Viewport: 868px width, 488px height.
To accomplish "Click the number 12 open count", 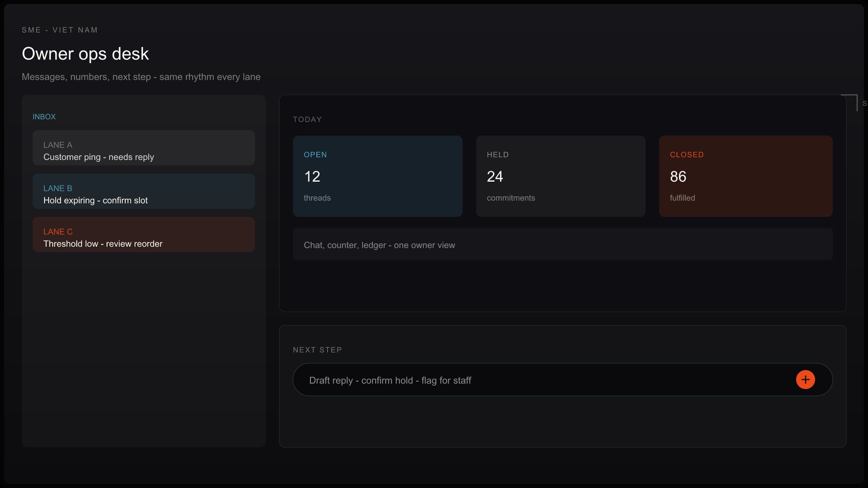I will click(312, 177).
